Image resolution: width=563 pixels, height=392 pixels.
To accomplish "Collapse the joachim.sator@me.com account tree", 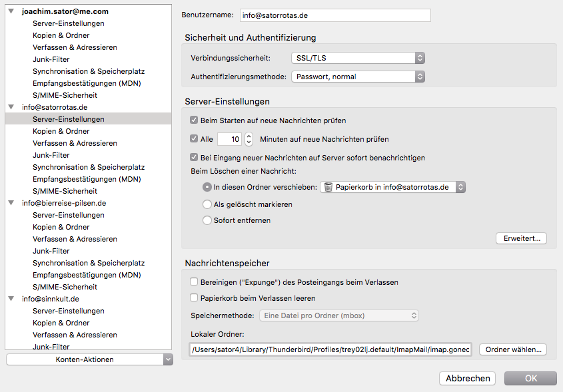I will [11, 11].
